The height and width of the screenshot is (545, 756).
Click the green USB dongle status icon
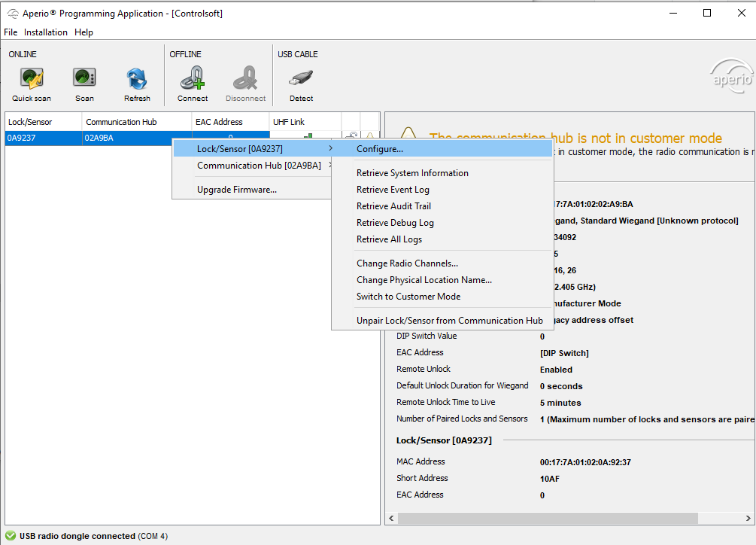(11, 535)
